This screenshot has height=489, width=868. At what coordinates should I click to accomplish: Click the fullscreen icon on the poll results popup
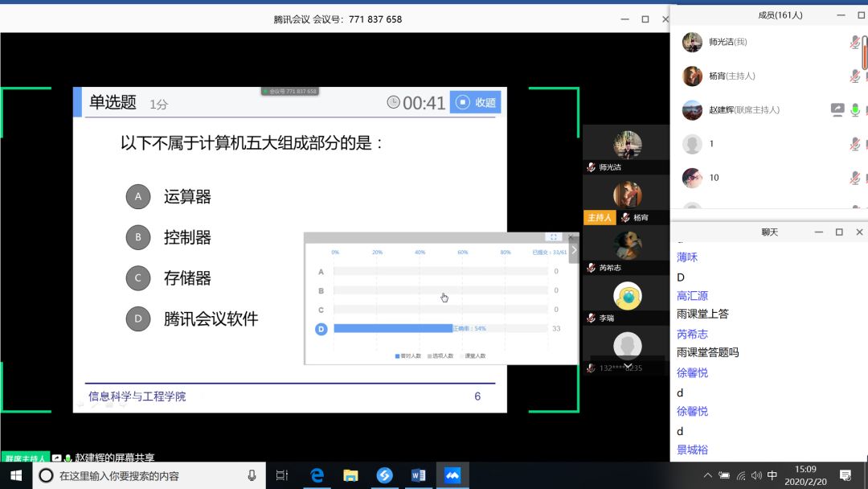(x=554, y=237)
